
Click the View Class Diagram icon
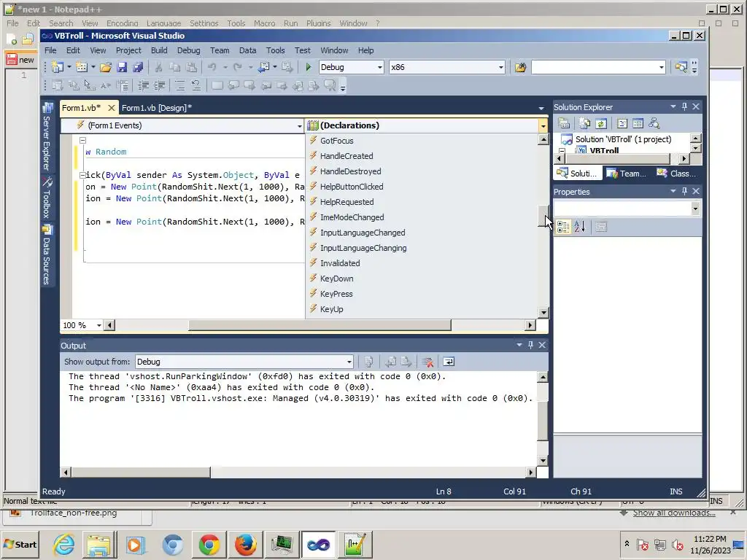coord(654,124)
